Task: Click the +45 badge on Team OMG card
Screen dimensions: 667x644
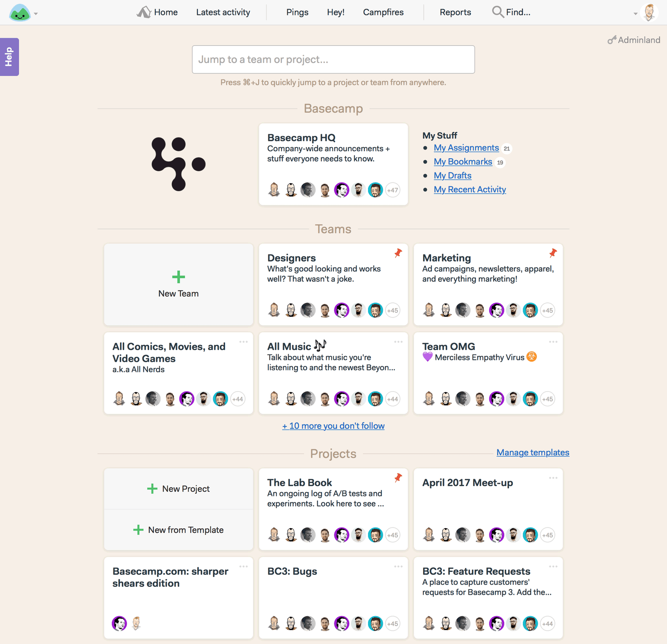Action: pos(547,399)
